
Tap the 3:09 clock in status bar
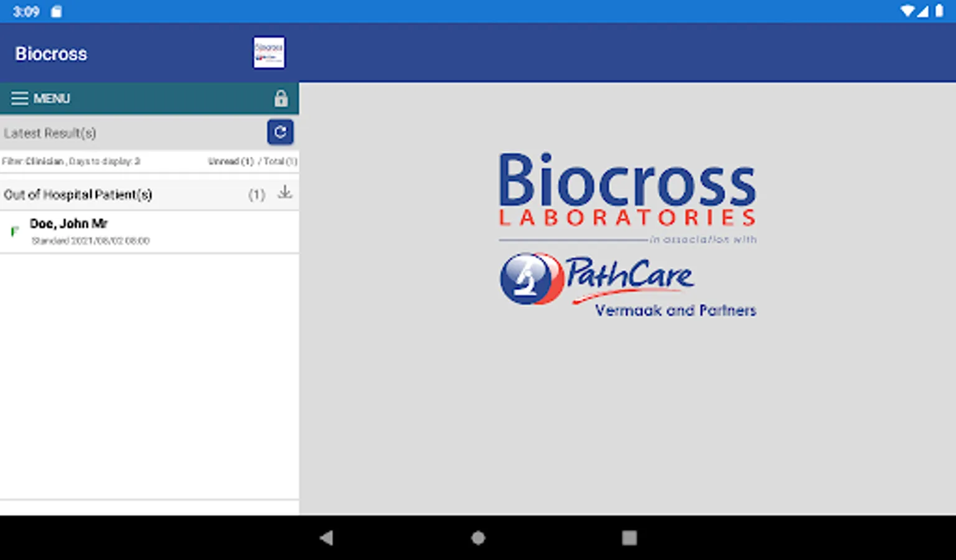click(x=26, y=11)
